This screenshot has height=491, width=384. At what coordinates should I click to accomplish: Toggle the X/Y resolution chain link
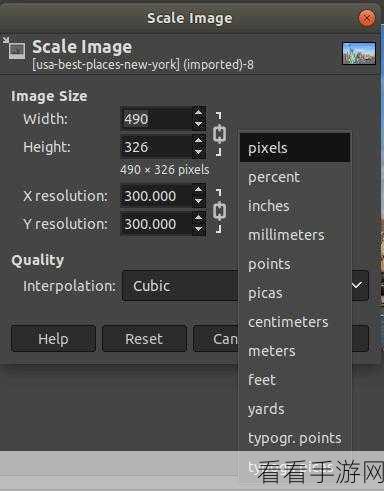pos(219,211)
